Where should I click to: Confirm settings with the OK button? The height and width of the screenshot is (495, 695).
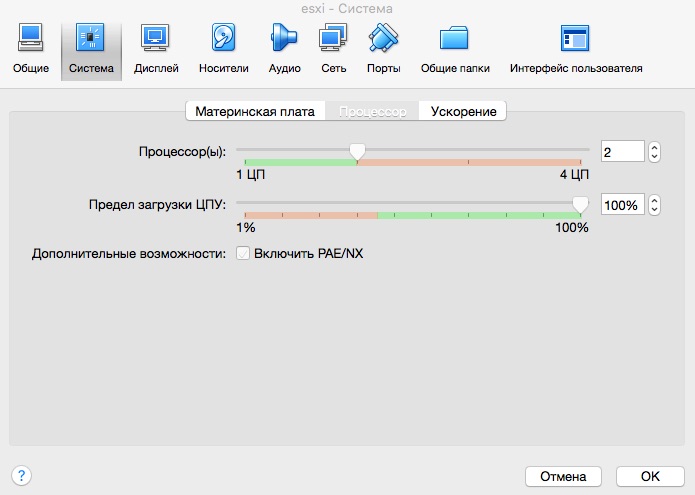pos(650,476)
